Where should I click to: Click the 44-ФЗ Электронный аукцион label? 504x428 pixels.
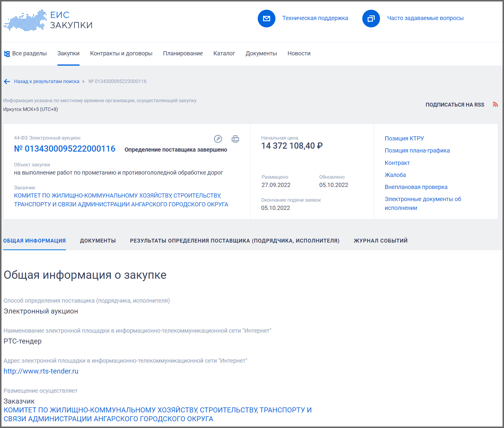[x=47, y=138]
